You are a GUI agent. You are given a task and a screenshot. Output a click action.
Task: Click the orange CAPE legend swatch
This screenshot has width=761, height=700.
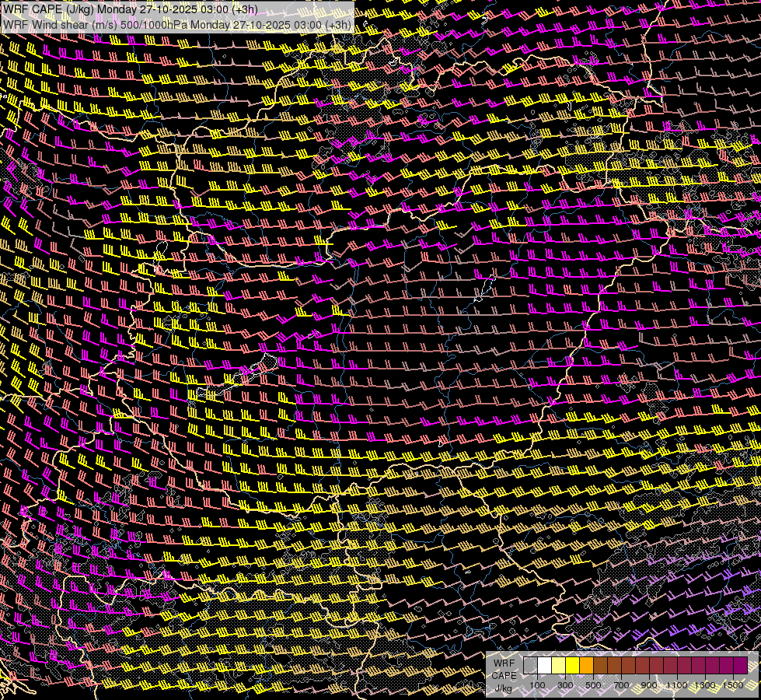coord(586,666)
